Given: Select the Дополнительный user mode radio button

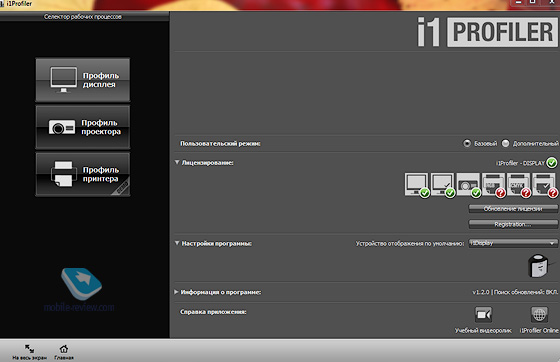Looking at the screenshot, I should (x=505, y=144).
